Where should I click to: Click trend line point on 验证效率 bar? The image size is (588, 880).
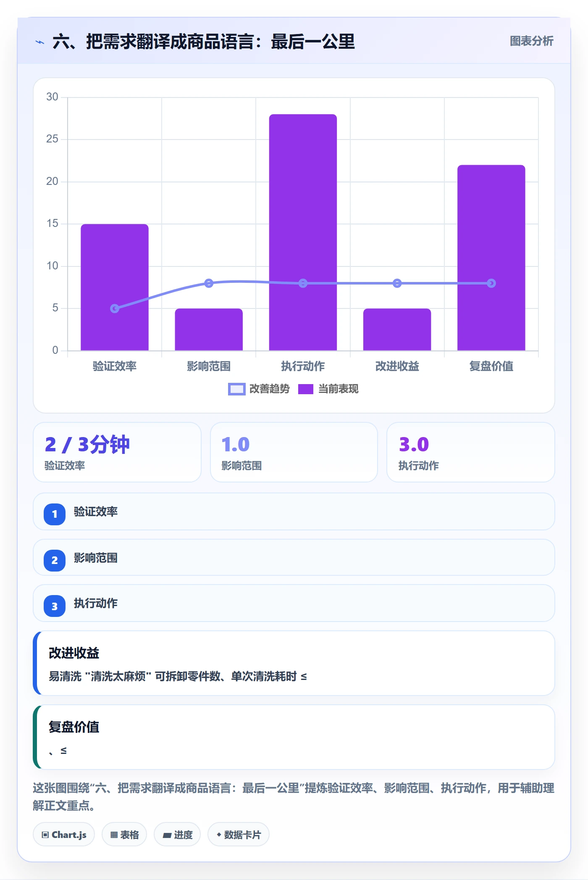click(x=115, y=308)
